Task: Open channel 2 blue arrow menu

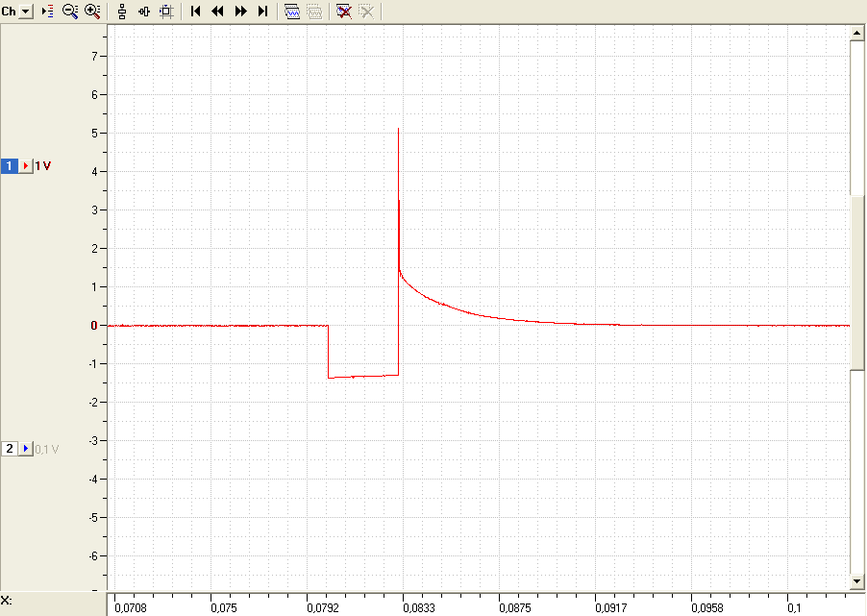Action: click(x=26, y=449)
